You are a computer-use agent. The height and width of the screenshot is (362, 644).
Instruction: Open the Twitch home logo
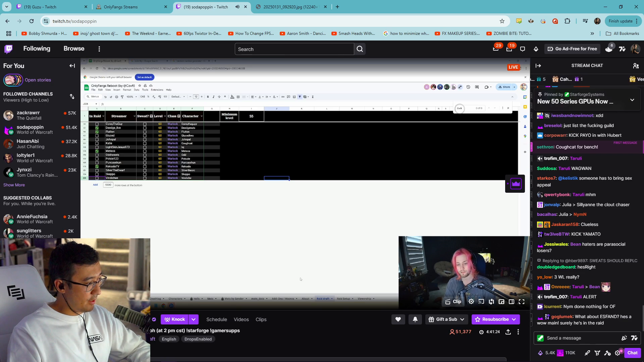(x=8, y=49)
